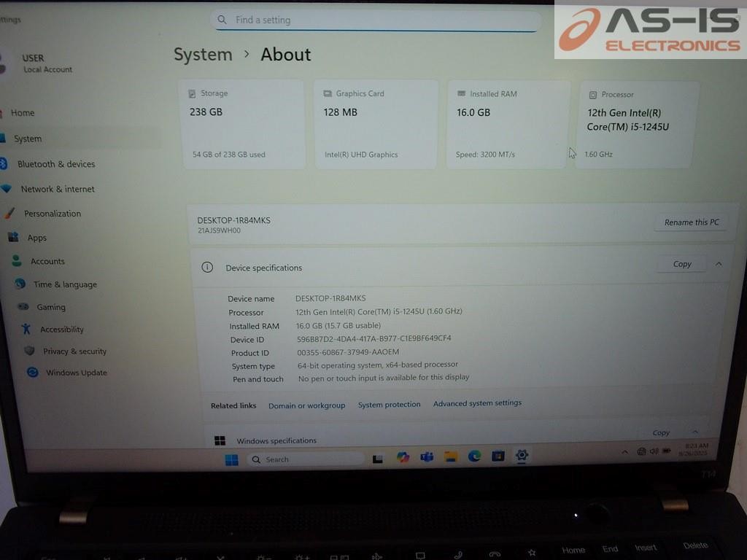Viewport: 747px width, 560px height.
Task: Click the volume speaker tray icon
Action: coord(654,451)
